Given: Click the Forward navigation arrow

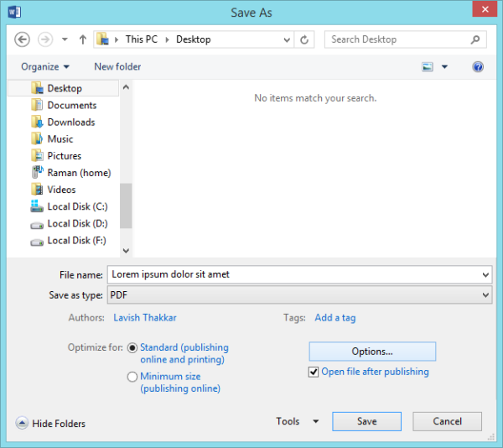Looking at the screenshot, I should [45, 39].
